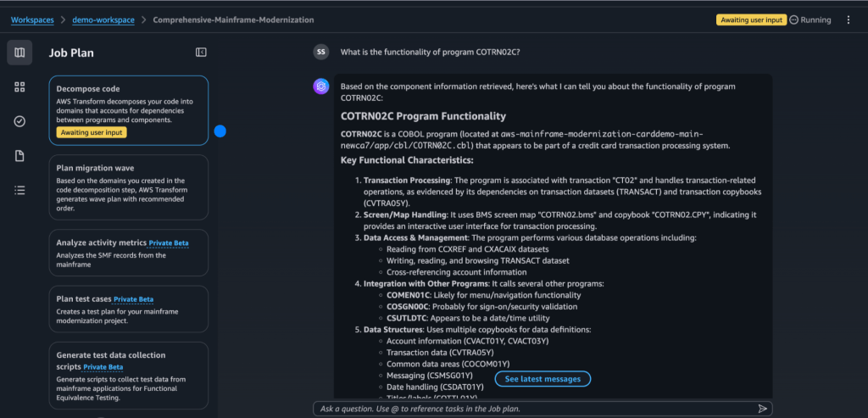
Task: Open Analyze activity metrics step
Action: 128,252
